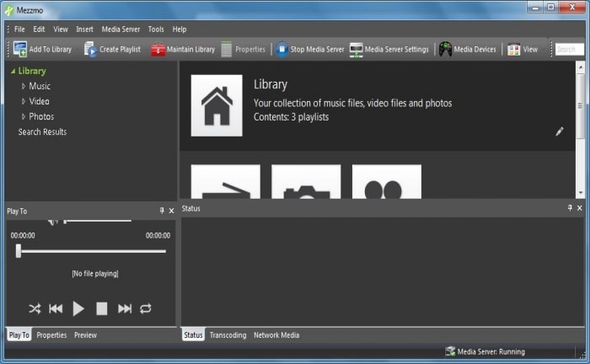Image resolution: width=590 pixels, height=364 pixels.
Task: Click '[No file playing]' text
Action: click(95, 273)
